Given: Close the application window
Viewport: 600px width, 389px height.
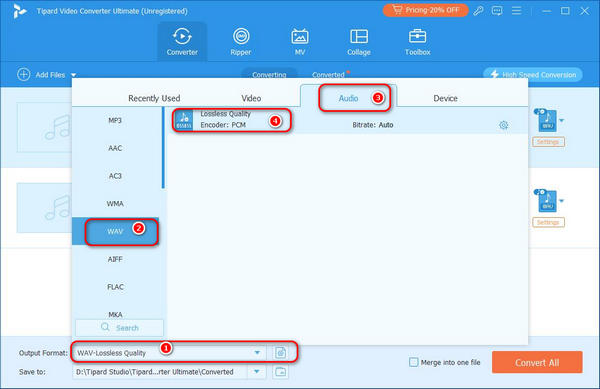Looking at the screenshot, I should pos(584,11).
